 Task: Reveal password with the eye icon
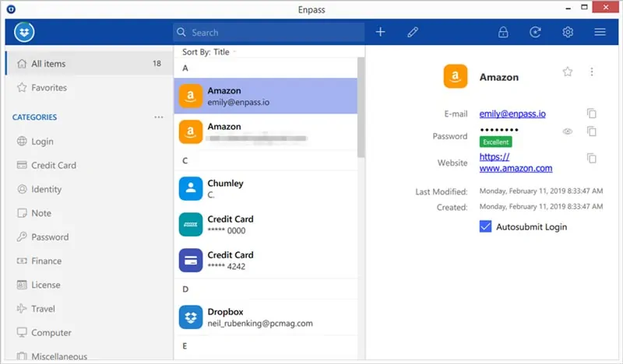pyautogui.click(x=568, y=131)
